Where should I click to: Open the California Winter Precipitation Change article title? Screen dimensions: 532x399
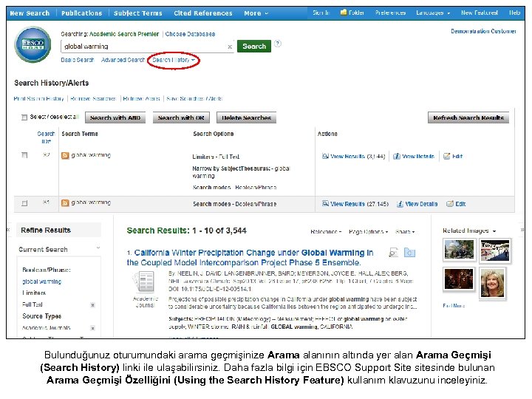pyautogui.click(x=250, y=258)
